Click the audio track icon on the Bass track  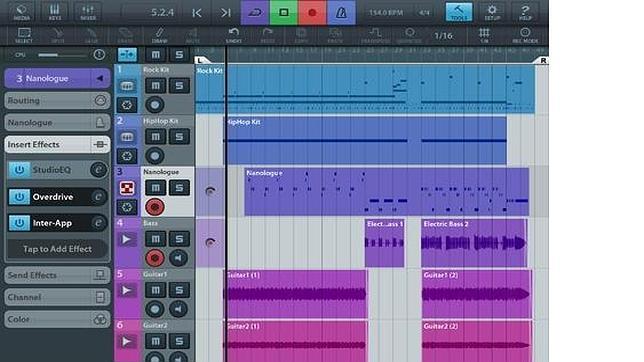[x=127, y=239]
